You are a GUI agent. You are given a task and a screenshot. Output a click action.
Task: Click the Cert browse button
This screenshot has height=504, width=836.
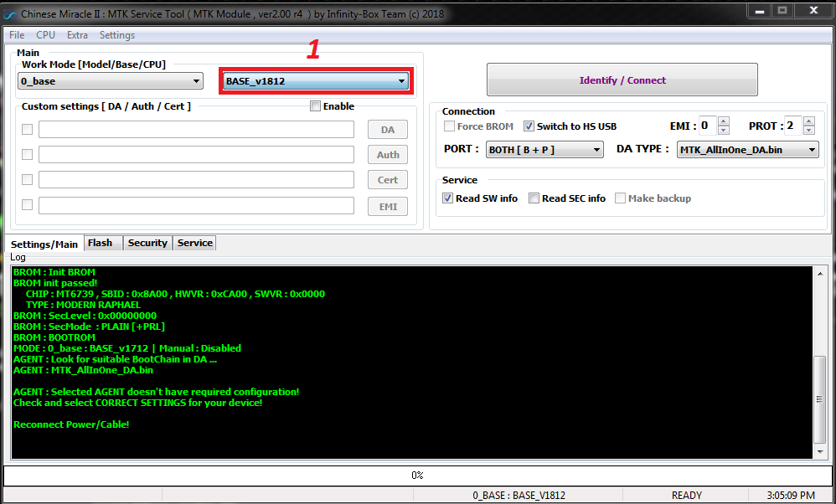pos(388,179)
